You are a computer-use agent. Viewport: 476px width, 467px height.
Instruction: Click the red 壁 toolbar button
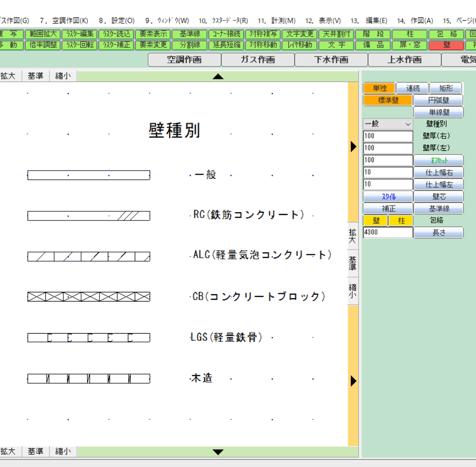pos(447,45)
